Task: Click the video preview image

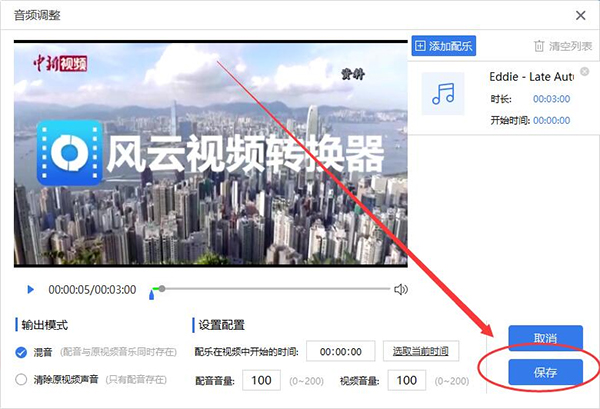Action: point(210,155)
